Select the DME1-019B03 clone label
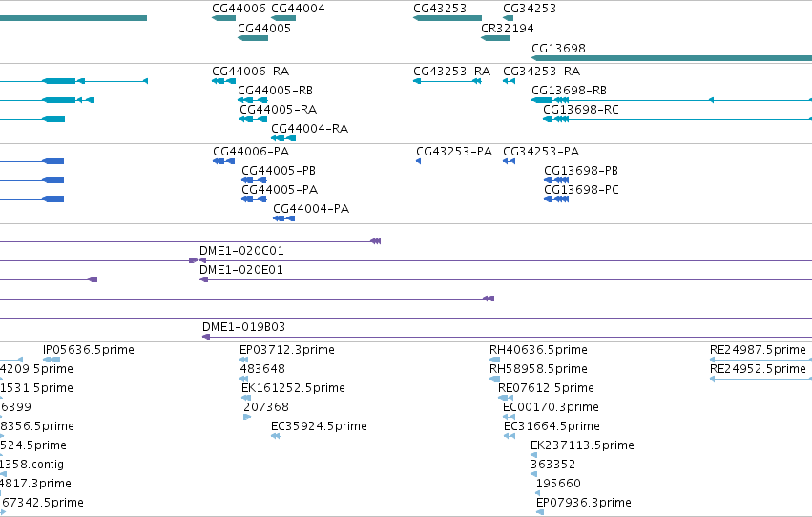812x517 pixels. pos(244,326)
